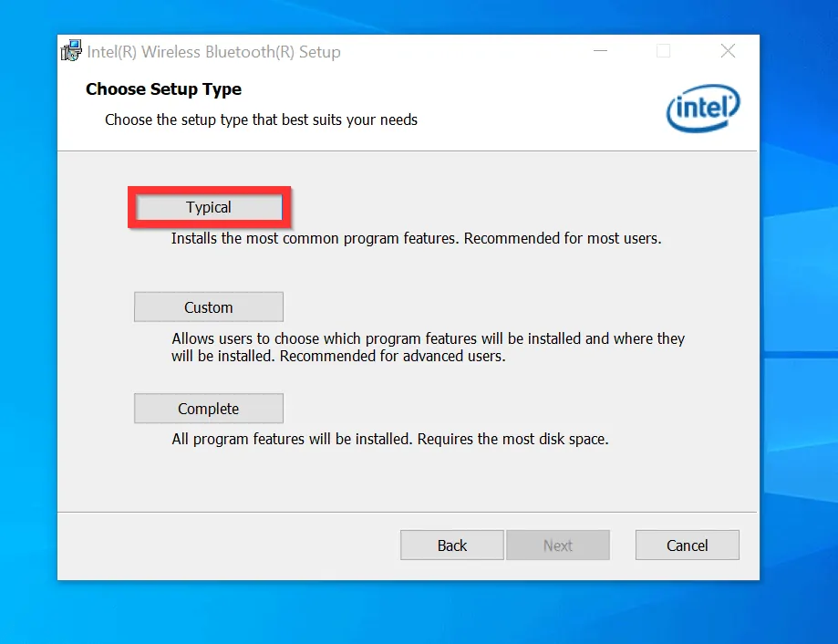Click the installer icon in the title bar
The height and width of the screenshot is (644, 838).
[x=71, y=52]
